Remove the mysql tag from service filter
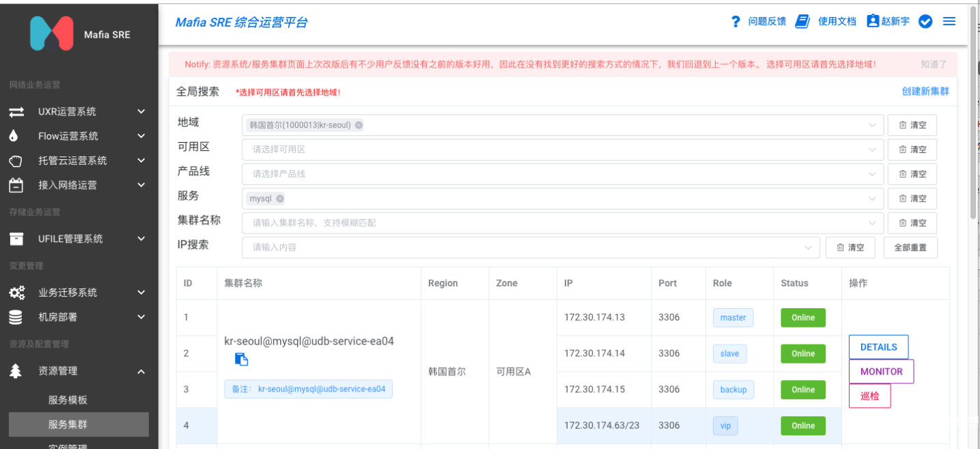The width and height of the screenshot is (980, 449). click(280, 199)
